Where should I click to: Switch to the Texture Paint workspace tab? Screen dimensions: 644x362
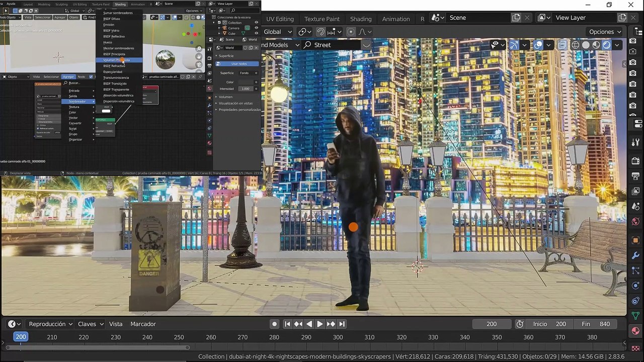[x=322, y=19]
